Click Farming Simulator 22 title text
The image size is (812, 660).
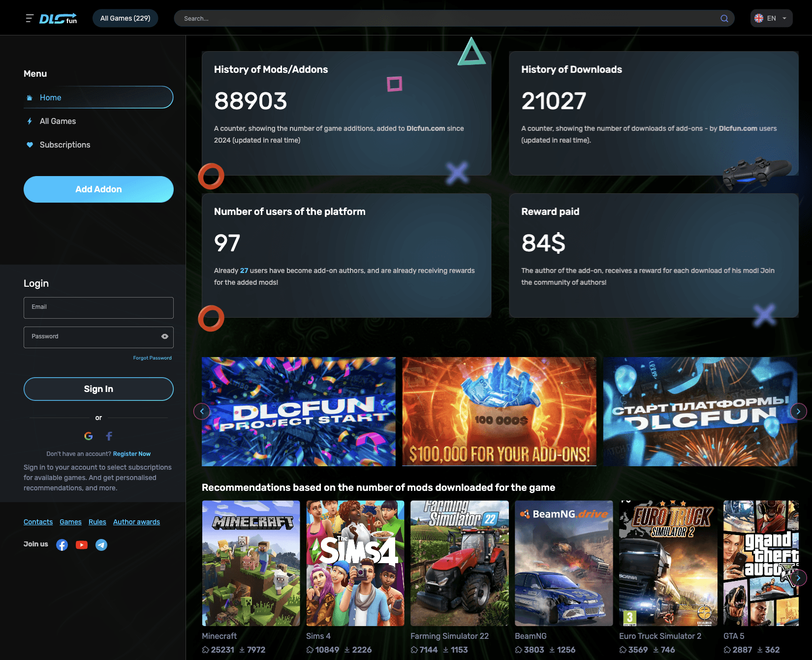click(x=449, y=636)
